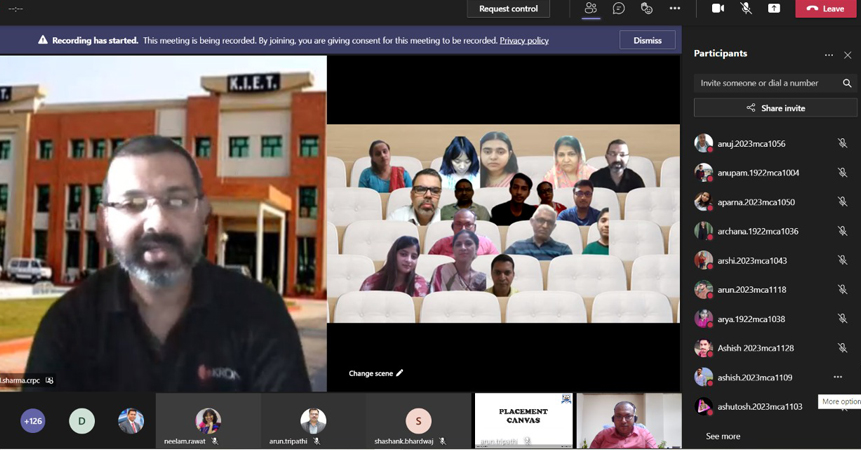861x450 pixels.
Task: Open the reactions icon in the toolbar
Action: [646, 9]
